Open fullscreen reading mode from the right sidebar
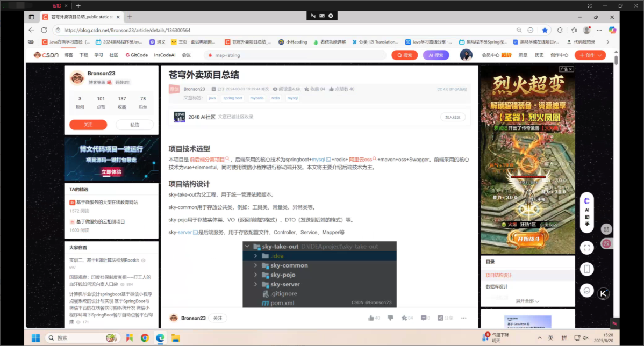644x346 pixels. (x=586, y=248)
